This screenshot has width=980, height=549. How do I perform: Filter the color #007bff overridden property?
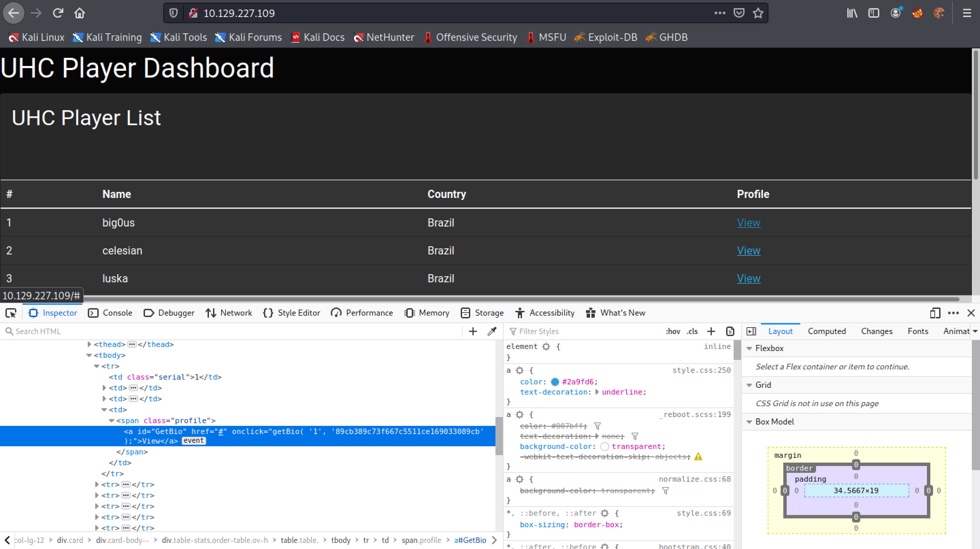pos(597,426)
